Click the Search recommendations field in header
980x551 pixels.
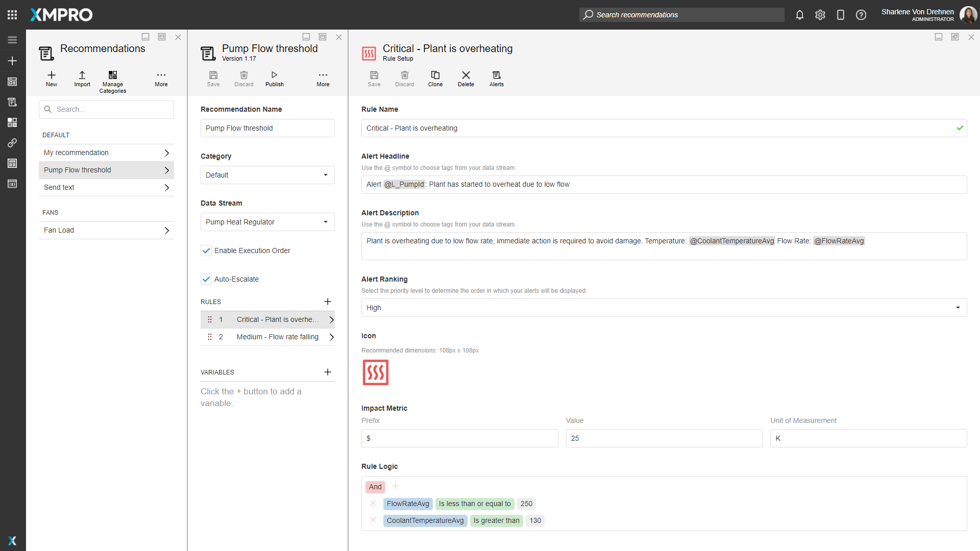(681, 15)
